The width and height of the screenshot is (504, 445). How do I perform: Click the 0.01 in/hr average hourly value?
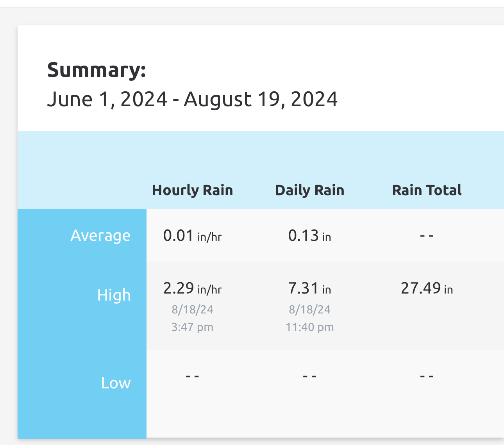click(x=192, y=236)
